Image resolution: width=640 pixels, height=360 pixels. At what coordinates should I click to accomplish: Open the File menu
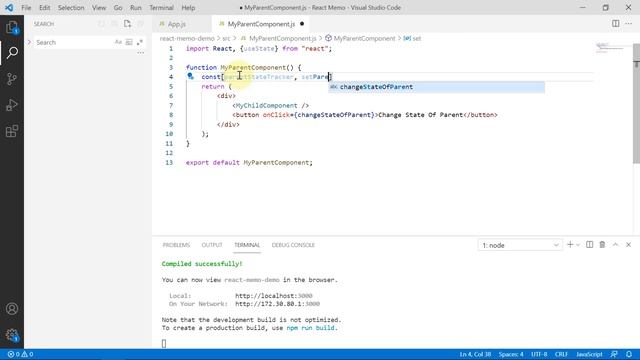coord(26,8)
